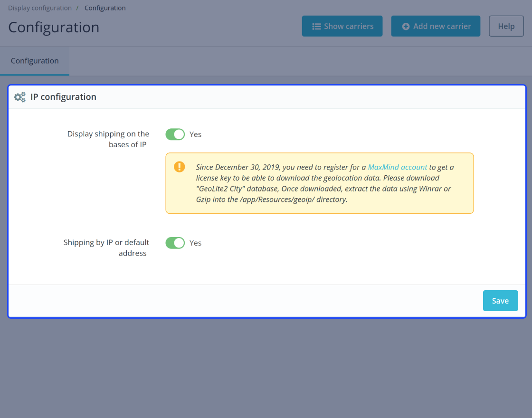Click the Shipping by IP or default address label

tap(106, 247)
